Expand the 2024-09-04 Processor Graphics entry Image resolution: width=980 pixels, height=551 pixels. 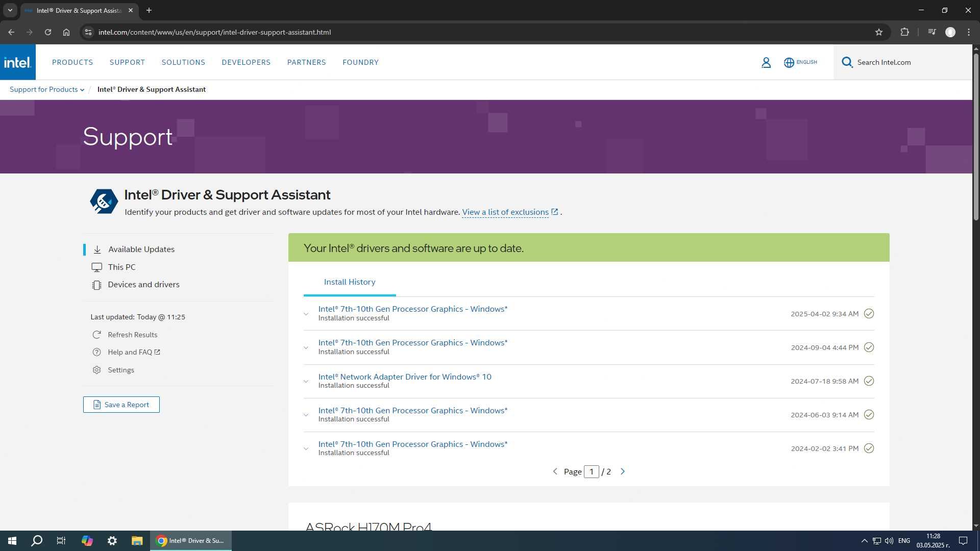[306, 347]
